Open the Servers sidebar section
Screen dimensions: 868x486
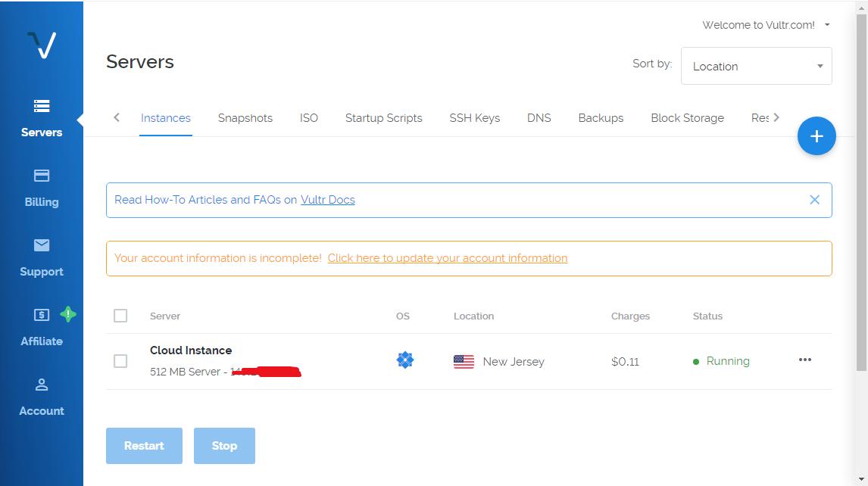tap(42, 118)
